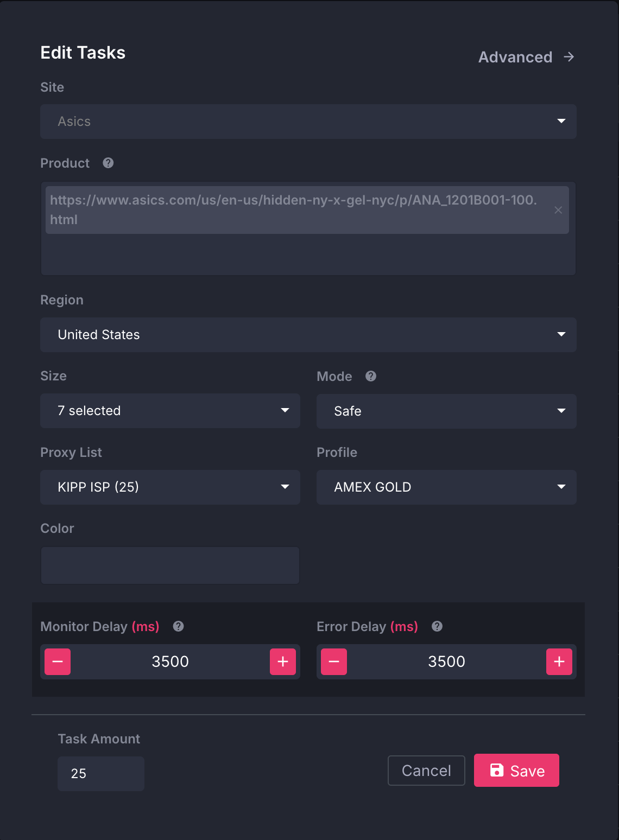Screen dimensions: 619x840
Task: Expand the Region dropdown set to United States
Action: click(308, 335)
